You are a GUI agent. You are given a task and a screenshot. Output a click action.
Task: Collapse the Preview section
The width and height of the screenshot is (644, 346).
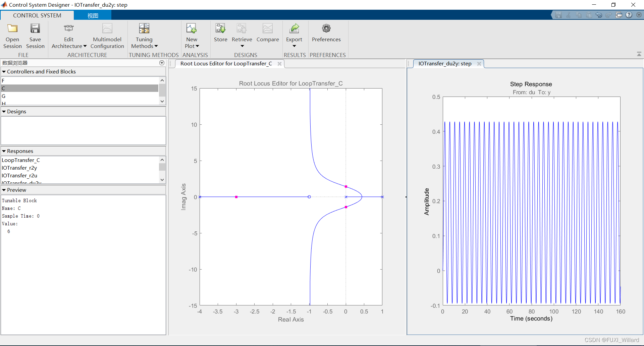4,190
